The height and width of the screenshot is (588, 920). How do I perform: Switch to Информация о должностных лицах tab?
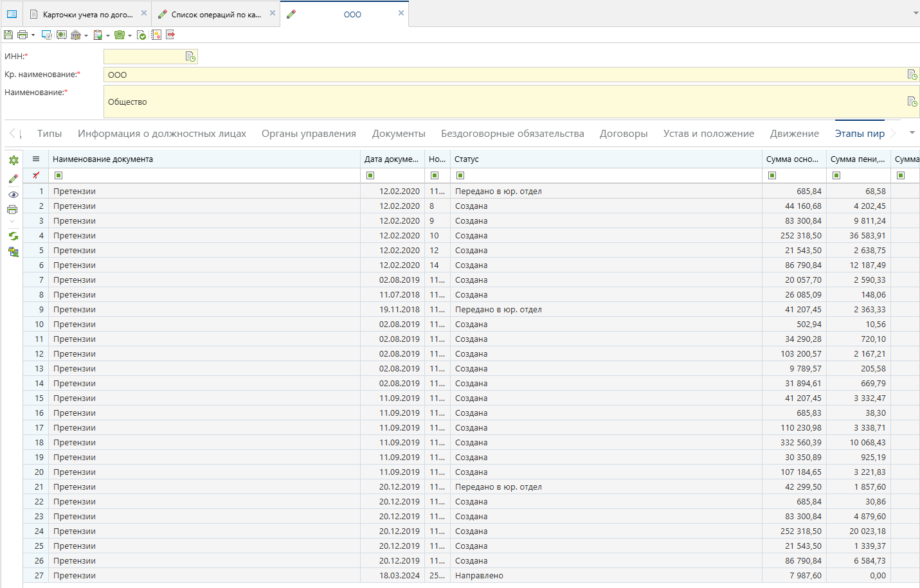(x=162, y=134)
